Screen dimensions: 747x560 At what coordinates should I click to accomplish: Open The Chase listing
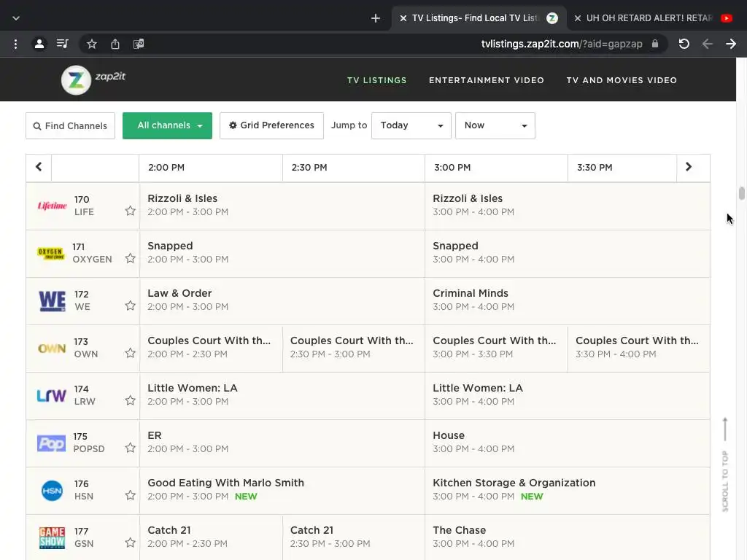pyautogui.click(x=568, y=537)
